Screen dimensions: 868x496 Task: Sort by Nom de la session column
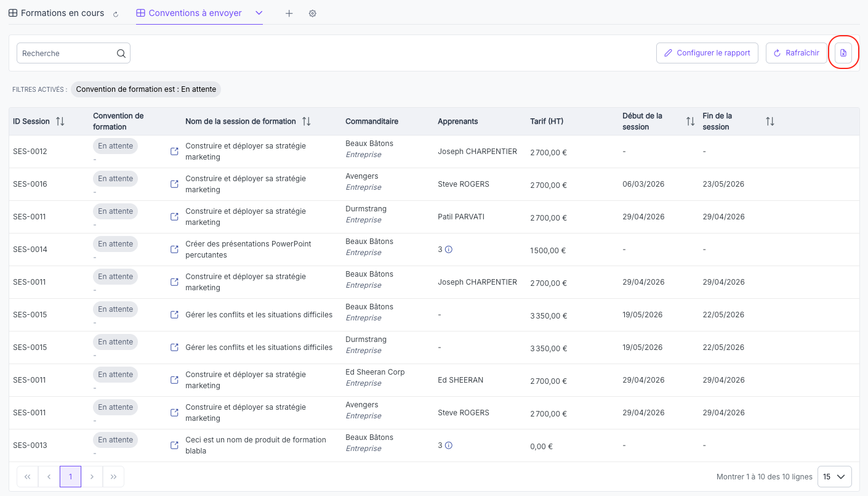(307, 121)
